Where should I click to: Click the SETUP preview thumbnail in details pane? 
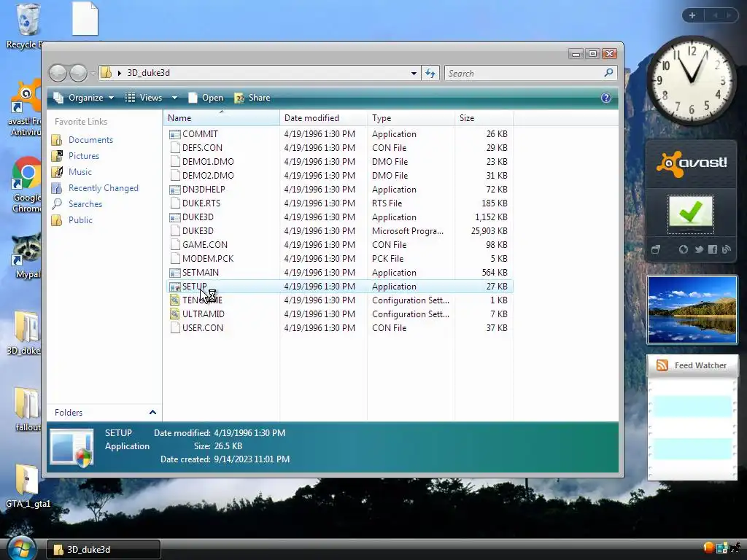click(72, 447)
